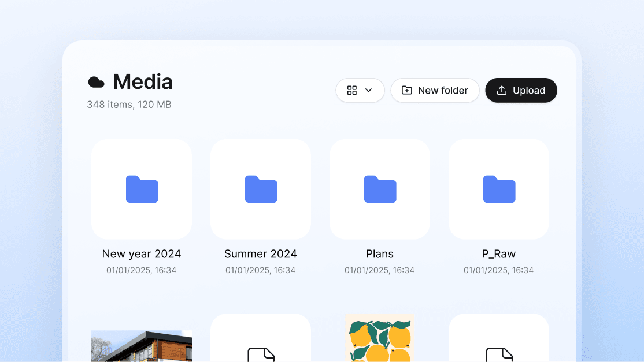Select the New year 2024 folder name
Image resolution: width=644 pixels, height=362 pixels.
click(x=142, y=254)
